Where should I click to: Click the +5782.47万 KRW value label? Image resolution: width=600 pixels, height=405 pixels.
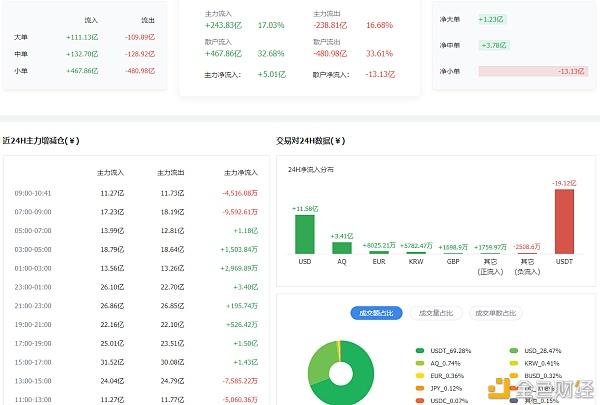(416, 245)
